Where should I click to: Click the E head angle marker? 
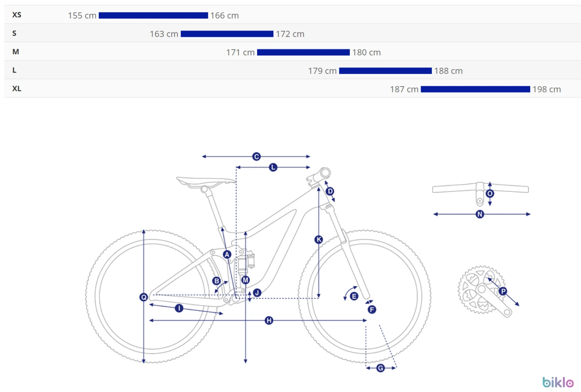click(x=354, y=296)
